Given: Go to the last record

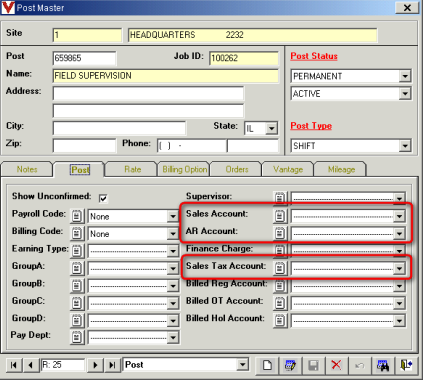Looking at the screenshot, I should click(112, 365).
